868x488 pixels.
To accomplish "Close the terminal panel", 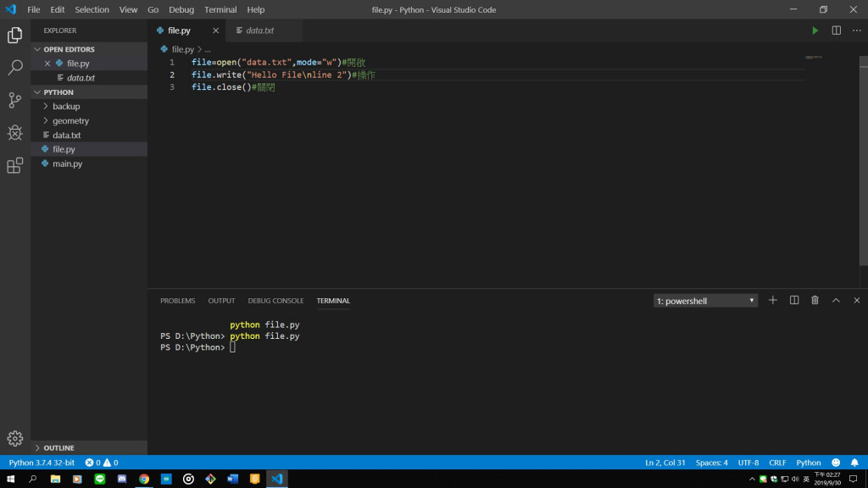I will click(856, 301).
